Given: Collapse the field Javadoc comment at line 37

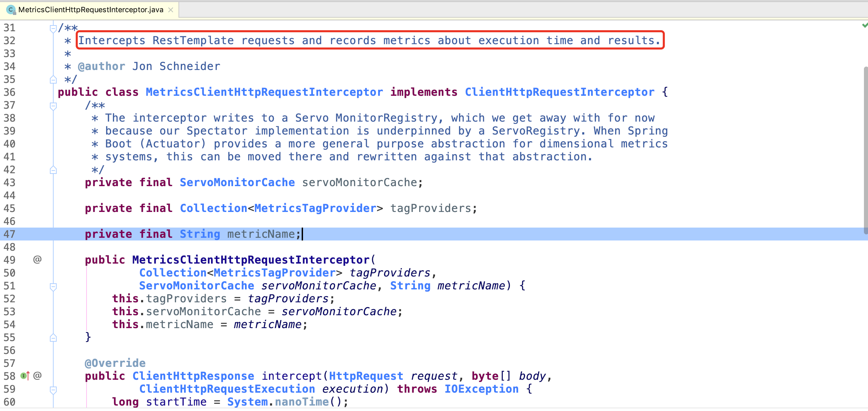Looking at the screenshot, I should (x=53, y=106).
